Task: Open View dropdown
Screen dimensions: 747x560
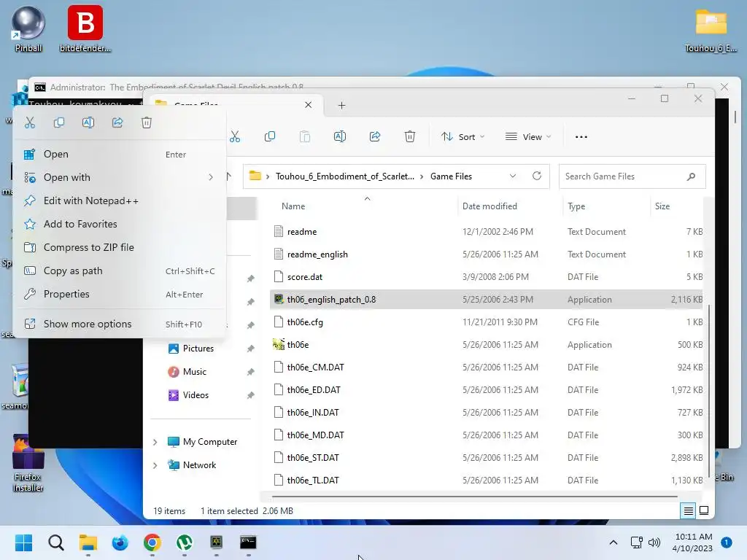Action: pos(528,137)
